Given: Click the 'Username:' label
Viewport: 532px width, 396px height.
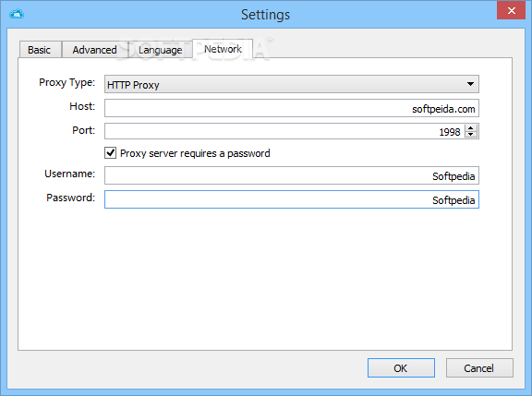Looking at the screenshot, I should click(x=69, y=174).
